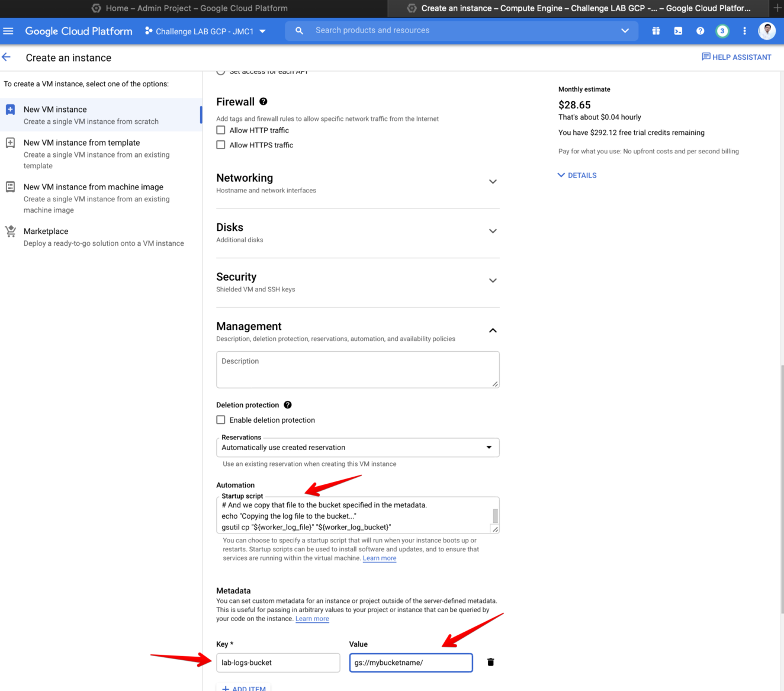784x691 pixels.
Task: Select Marketplace option
Action: coord(101,237)
